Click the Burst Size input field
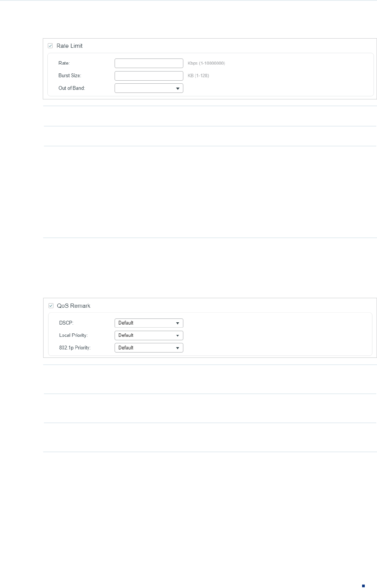This screenshot has height=588, width=377. point(149,76)
